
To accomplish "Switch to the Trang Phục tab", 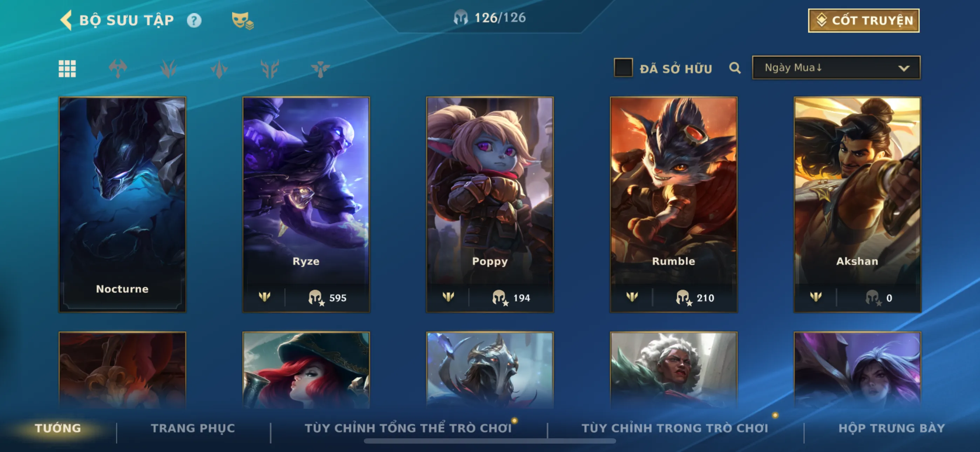I will (193, 428).
